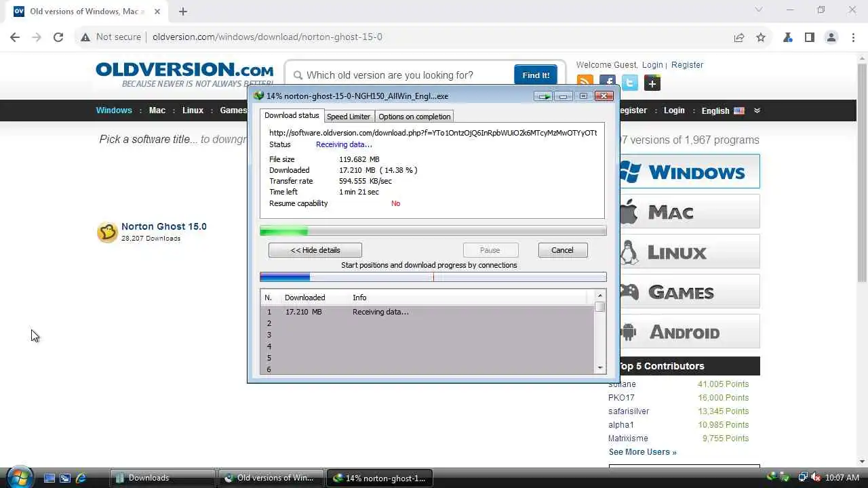Click the green-arrow background button in download dialog title bar

coord(543,96)
